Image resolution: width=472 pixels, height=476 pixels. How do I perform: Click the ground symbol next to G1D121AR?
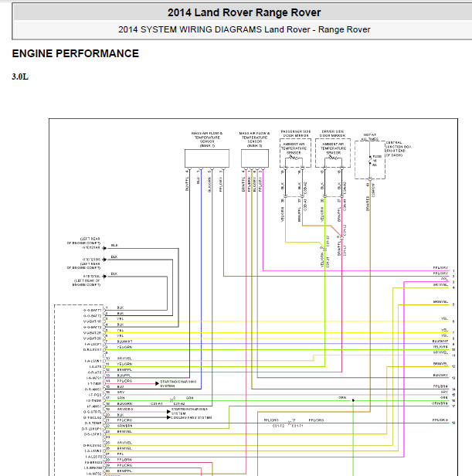(x=104, y=248)
